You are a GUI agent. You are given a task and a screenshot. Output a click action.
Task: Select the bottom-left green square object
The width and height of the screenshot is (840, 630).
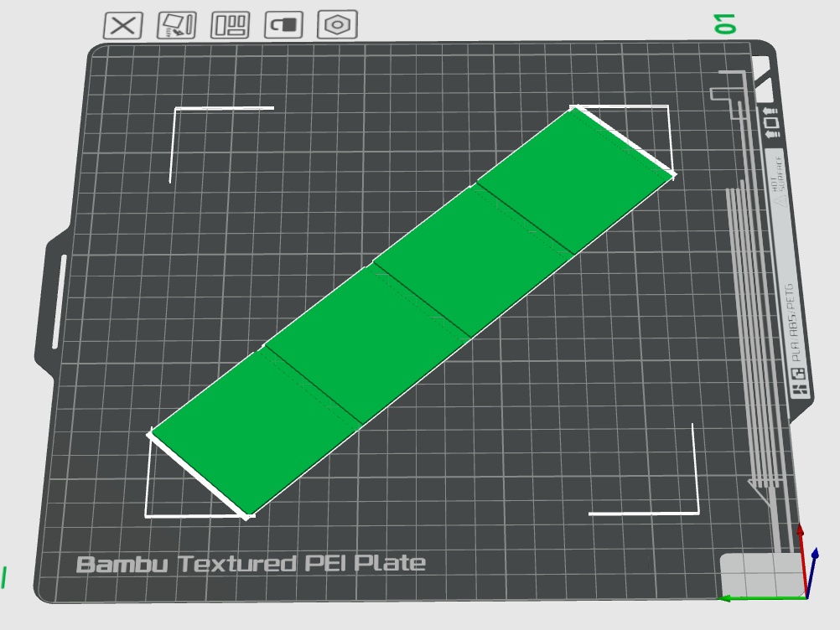(255, 434)
